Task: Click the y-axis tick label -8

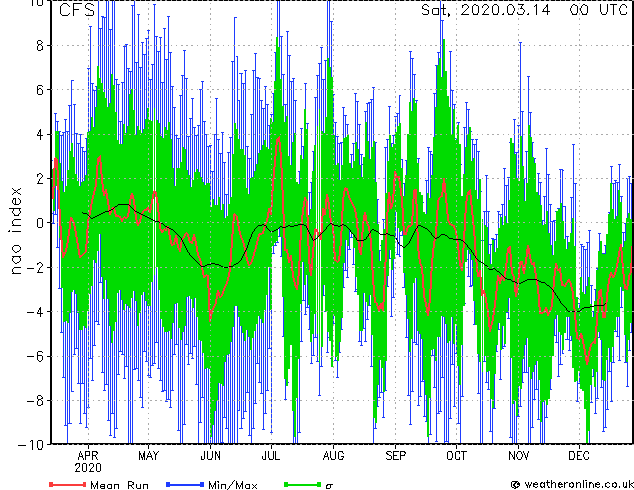Action: [x=35, y=400]
